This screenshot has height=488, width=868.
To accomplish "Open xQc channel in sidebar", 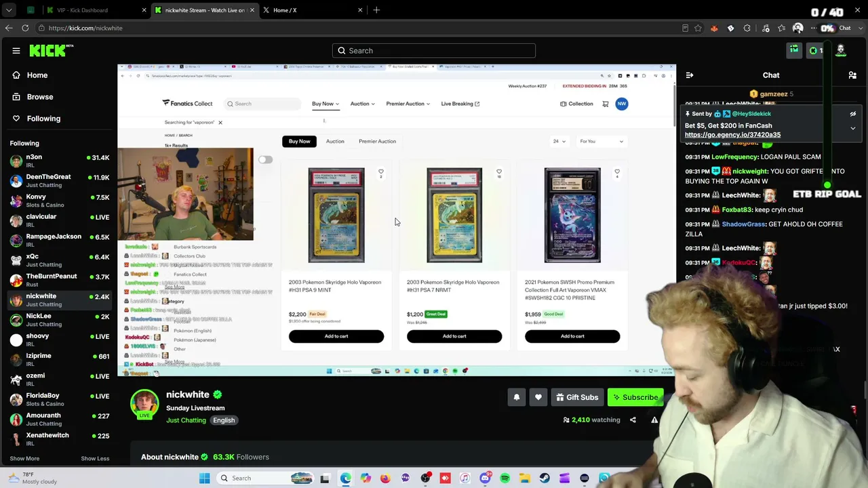I will (x=59, y=260).
